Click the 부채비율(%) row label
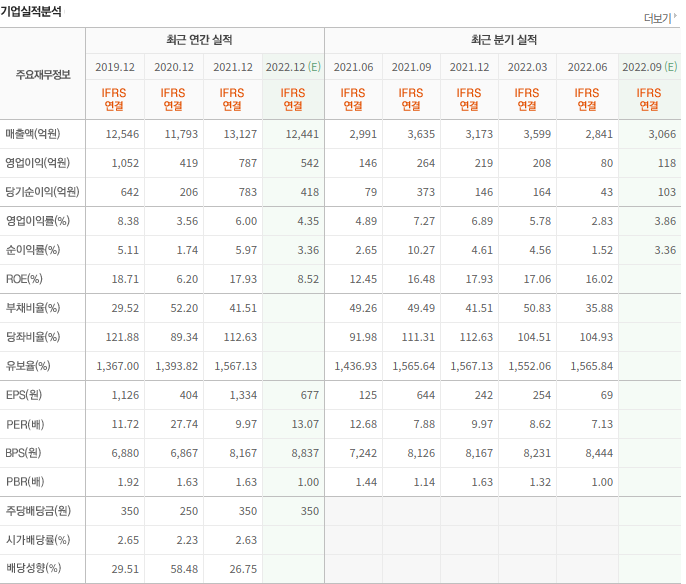Viewport: 686px width, 584px height. [x=33, y=308]
